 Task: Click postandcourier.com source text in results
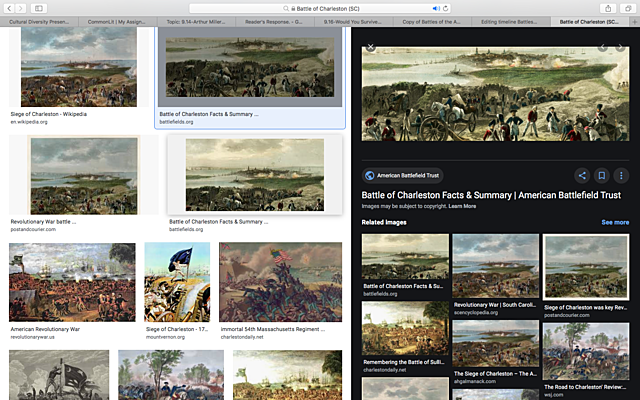point(33,229)
